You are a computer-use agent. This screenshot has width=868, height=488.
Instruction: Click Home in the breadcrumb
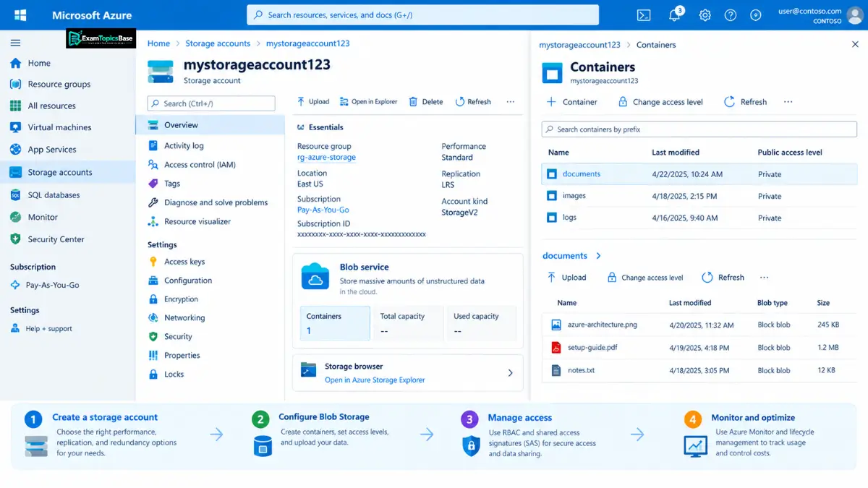[x=158, y=43]
